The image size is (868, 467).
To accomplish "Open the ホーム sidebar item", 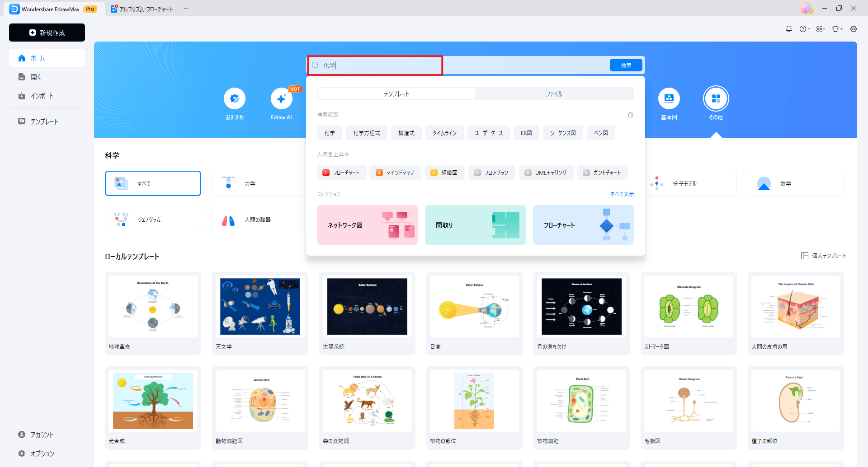I will [x=47, y=58].
